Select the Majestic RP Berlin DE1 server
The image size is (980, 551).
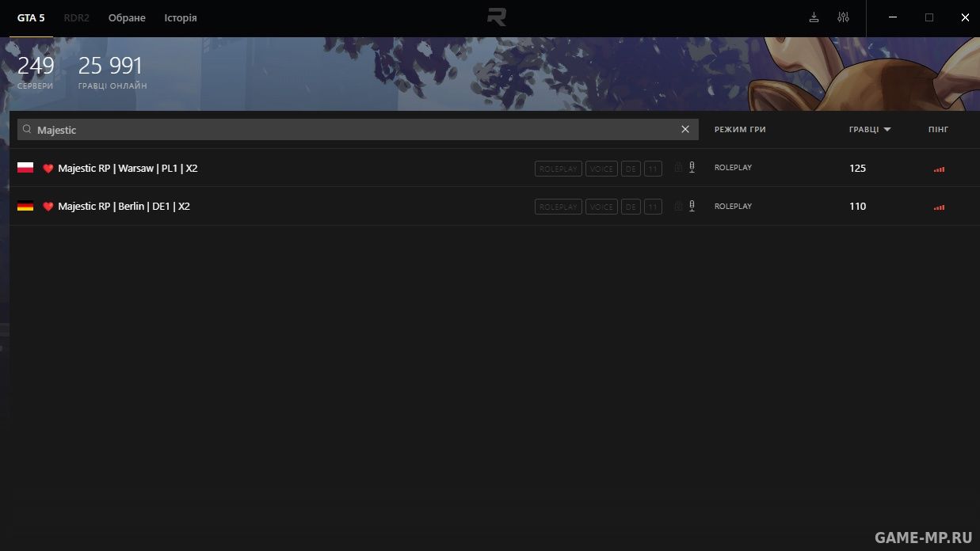[124, 207]
